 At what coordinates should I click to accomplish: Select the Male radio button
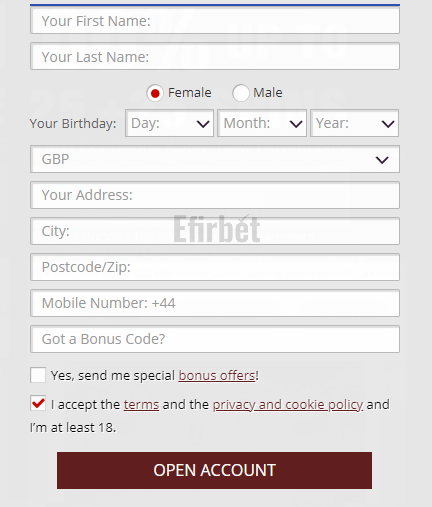pyautogui.click(x=241, y=93)
